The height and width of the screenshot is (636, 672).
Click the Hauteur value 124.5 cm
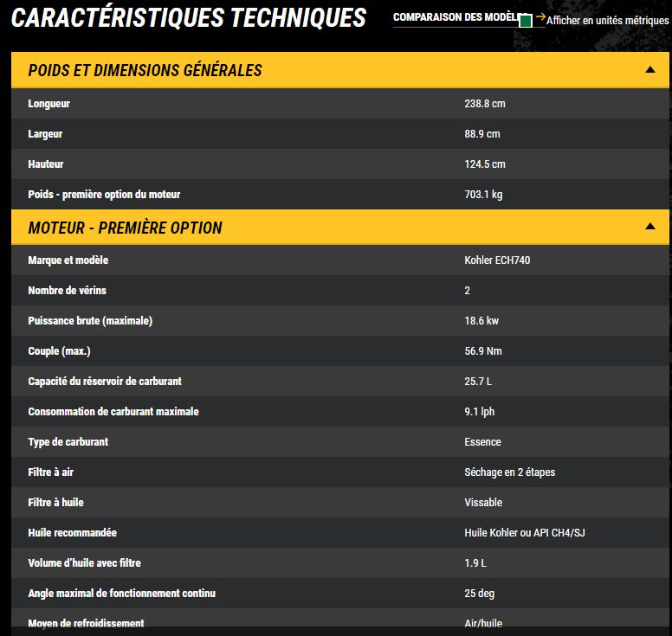click(485, 164)
